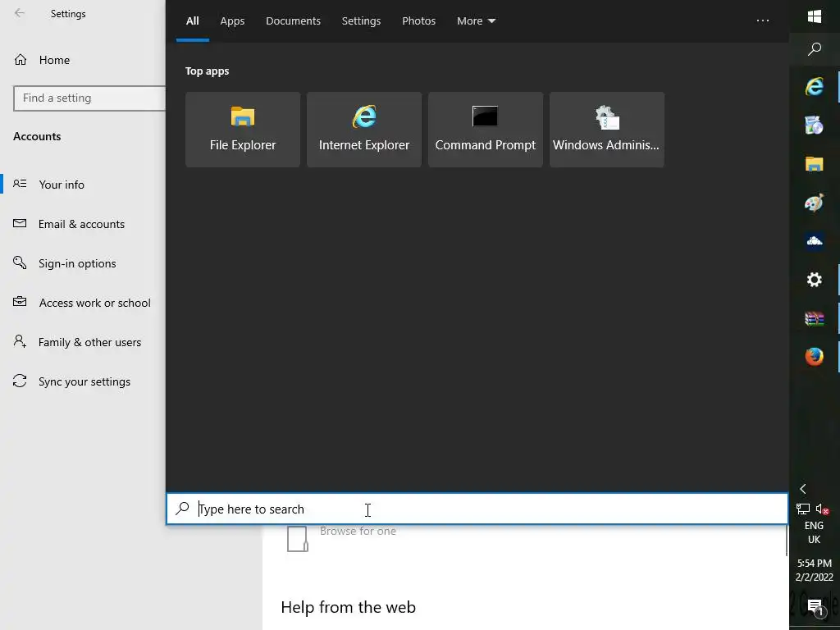Click Browse for one link
The height and width of the screenshot is (630, 840).
click(x=358, y=531)
